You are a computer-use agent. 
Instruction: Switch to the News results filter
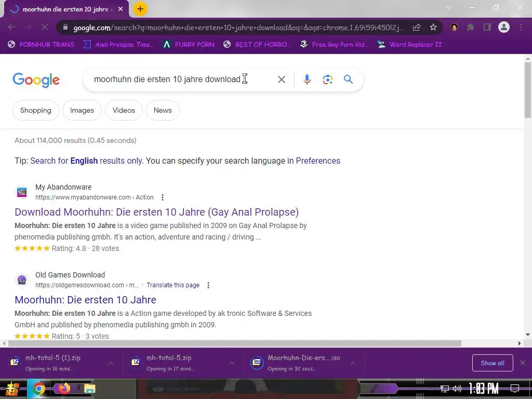click(163, 110)
